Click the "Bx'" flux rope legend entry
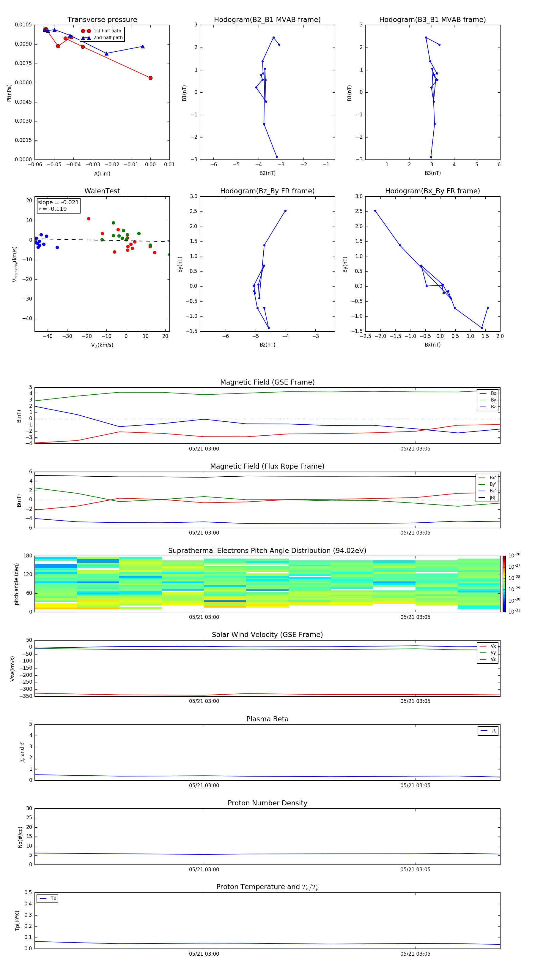535x980 pixels. 487,478
